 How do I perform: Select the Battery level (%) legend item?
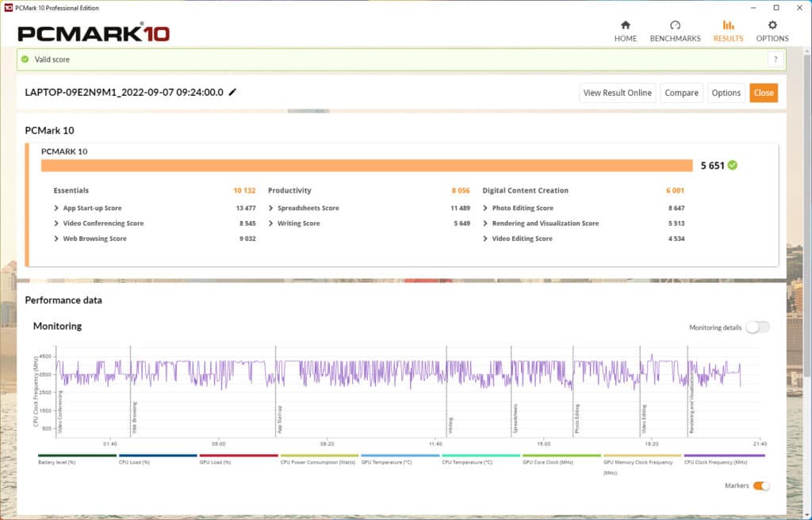[77, 460]
